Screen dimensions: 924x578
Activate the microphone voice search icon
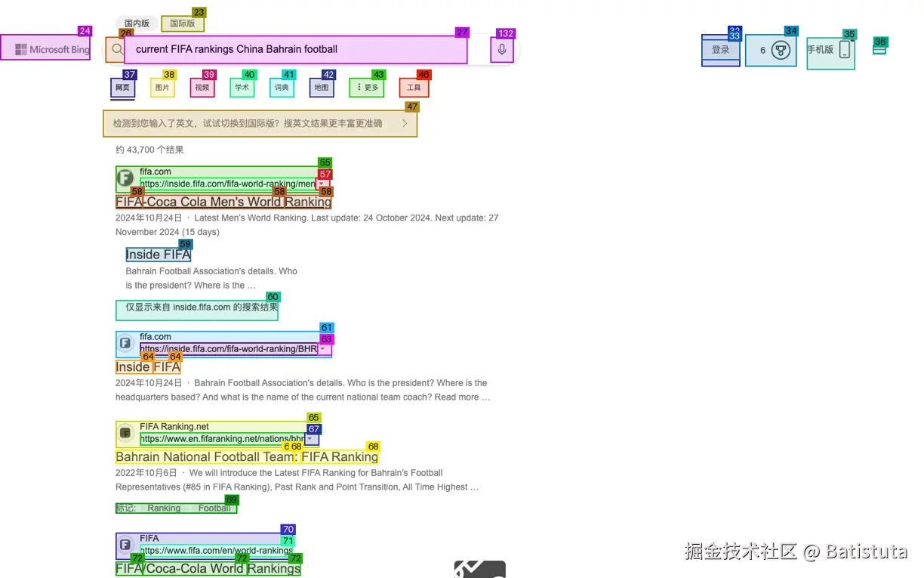click(x=503, y=50)
